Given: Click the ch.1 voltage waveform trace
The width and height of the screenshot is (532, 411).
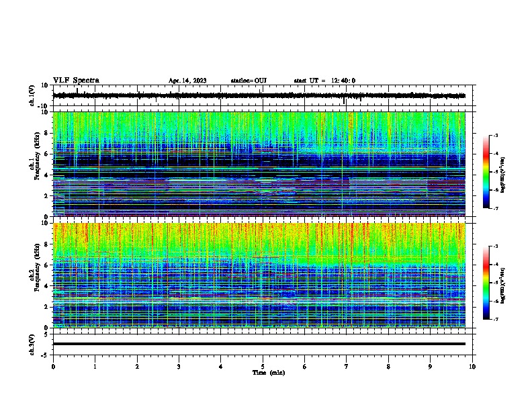Looking at the screenshot, I should pos(259,96).
